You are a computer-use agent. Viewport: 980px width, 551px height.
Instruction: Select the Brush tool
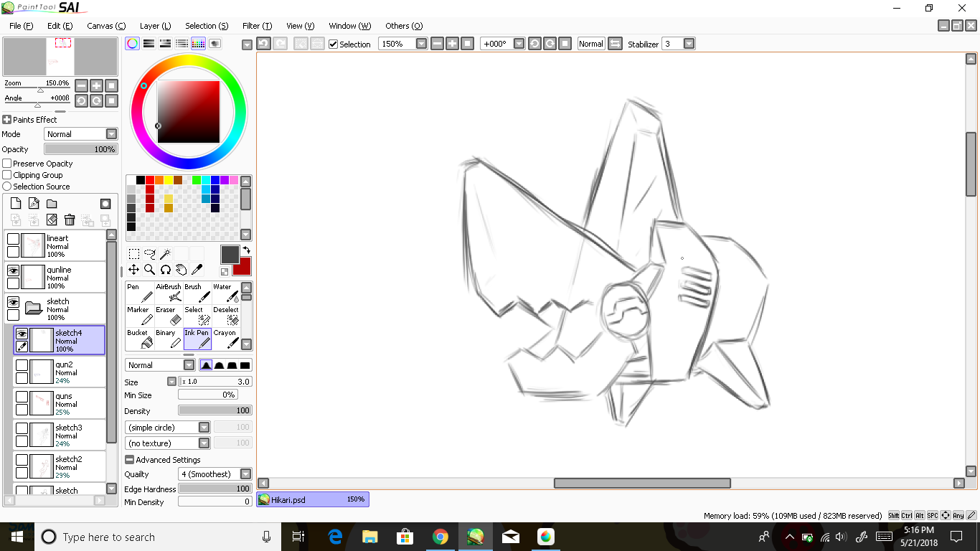coord(197,293)
